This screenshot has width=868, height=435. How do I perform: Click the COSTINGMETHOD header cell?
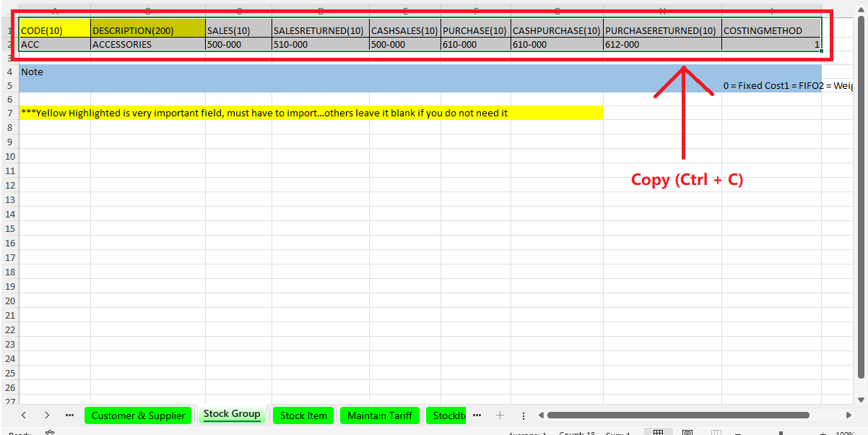pyautogui.click(x=771, y=30)
